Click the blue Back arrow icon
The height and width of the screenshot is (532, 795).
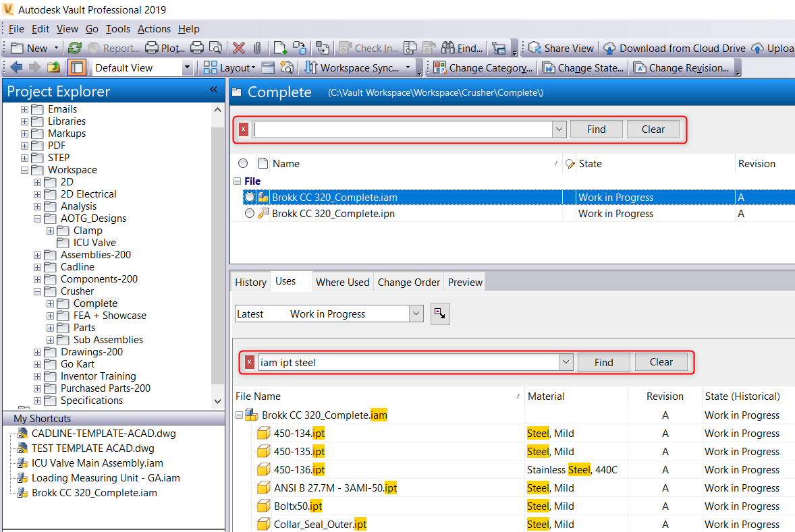point(16,67)
